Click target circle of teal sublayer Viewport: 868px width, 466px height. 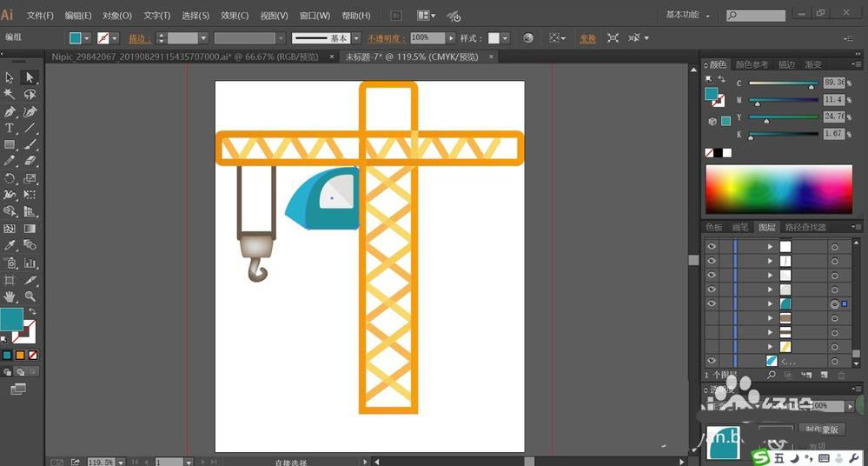[x=834, y=303]
